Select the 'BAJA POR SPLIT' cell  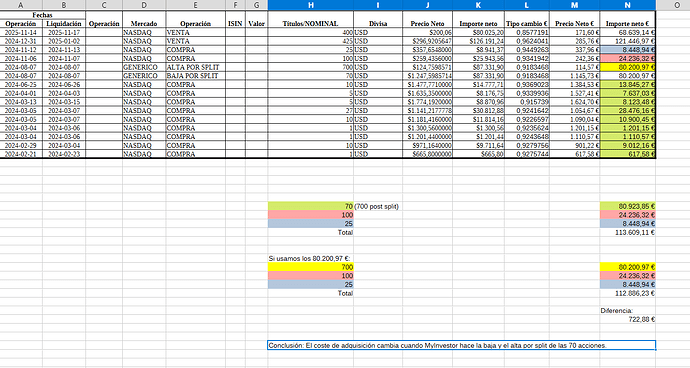196,76
